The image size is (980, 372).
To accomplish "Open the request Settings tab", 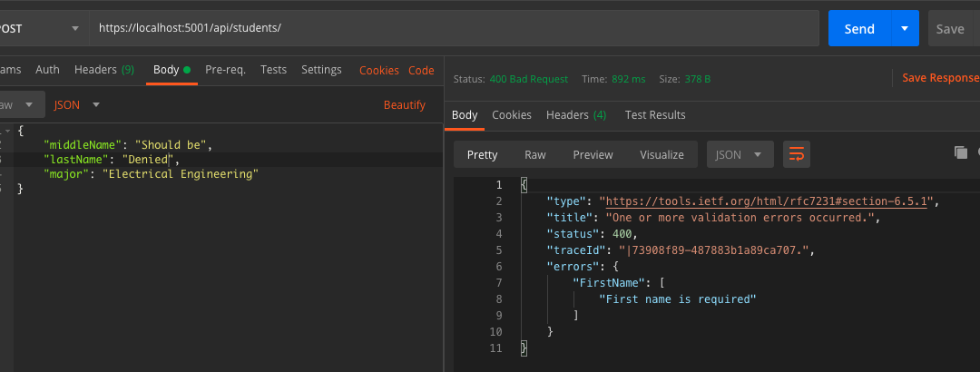I will 321,70.
